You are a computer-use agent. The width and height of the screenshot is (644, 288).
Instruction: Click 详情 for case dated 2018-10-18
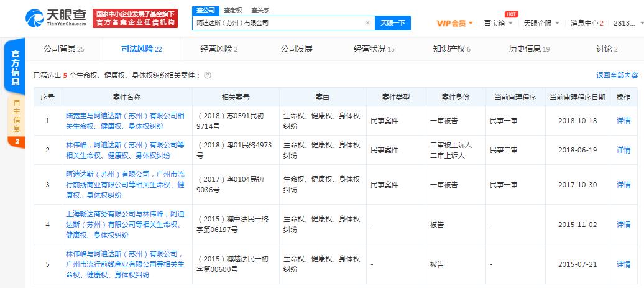(623, 121)
